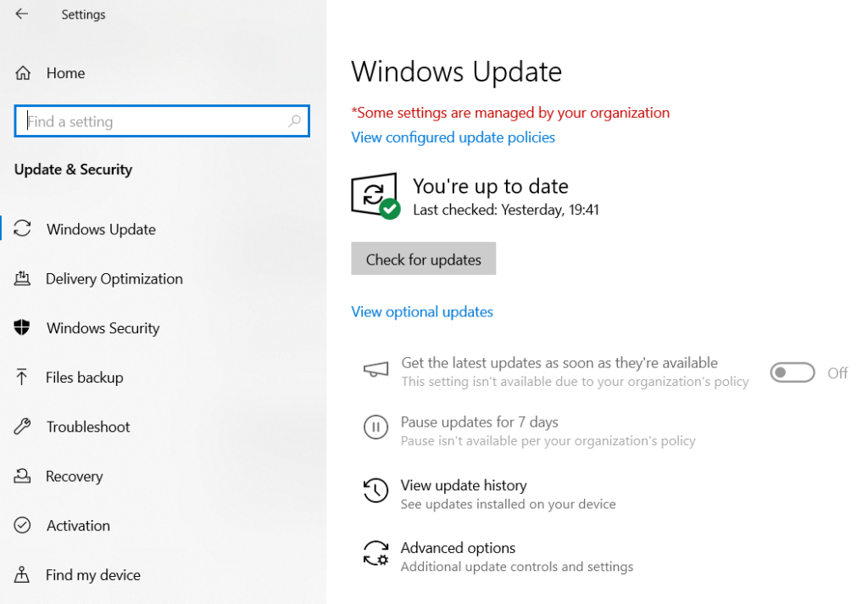Click the back arrow in Settings

(21, 14)
